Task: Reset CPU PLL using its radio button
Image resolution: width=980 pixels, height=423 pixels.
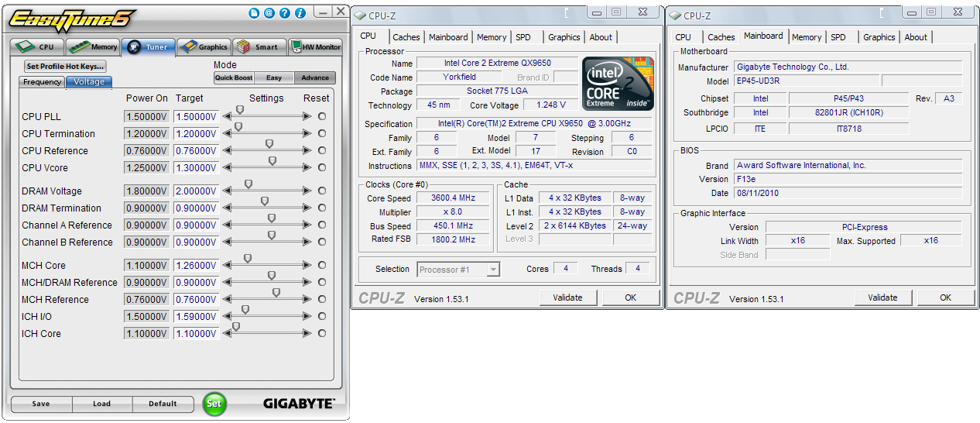Action: 322,116
